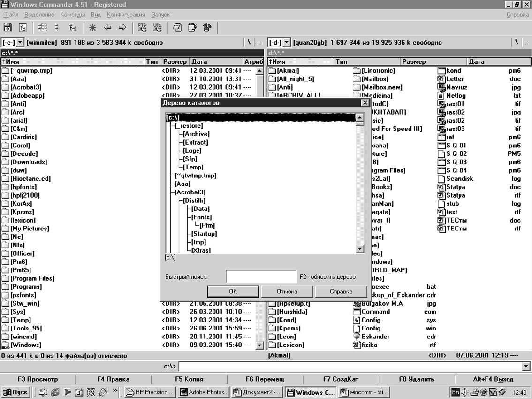Screen dimensions: 532x399
Task: Click the F5 Копия button
Action: pyautogui.click(x=189, y=379)
